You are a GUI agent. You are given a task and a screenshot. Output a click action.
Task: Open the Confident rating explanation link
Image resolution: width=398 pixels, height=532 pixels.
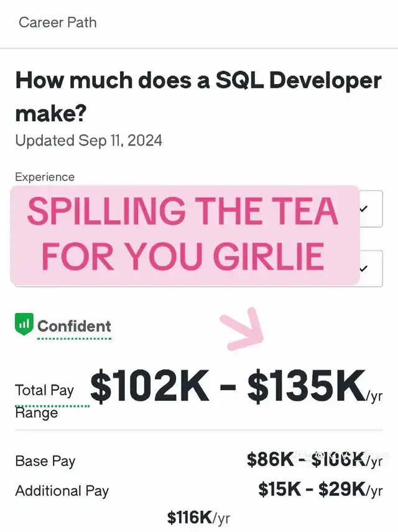click(74, 326)
